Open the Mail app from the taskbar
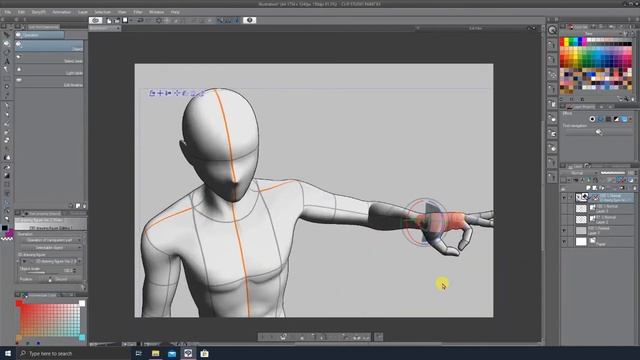 [x=172, y=353]
